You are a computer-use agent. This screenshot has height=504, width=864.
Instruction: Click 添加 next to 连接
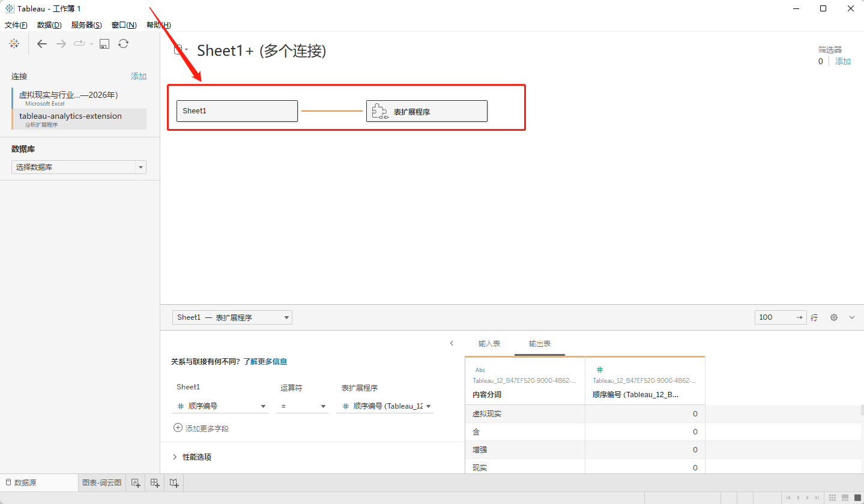point(139,76)
